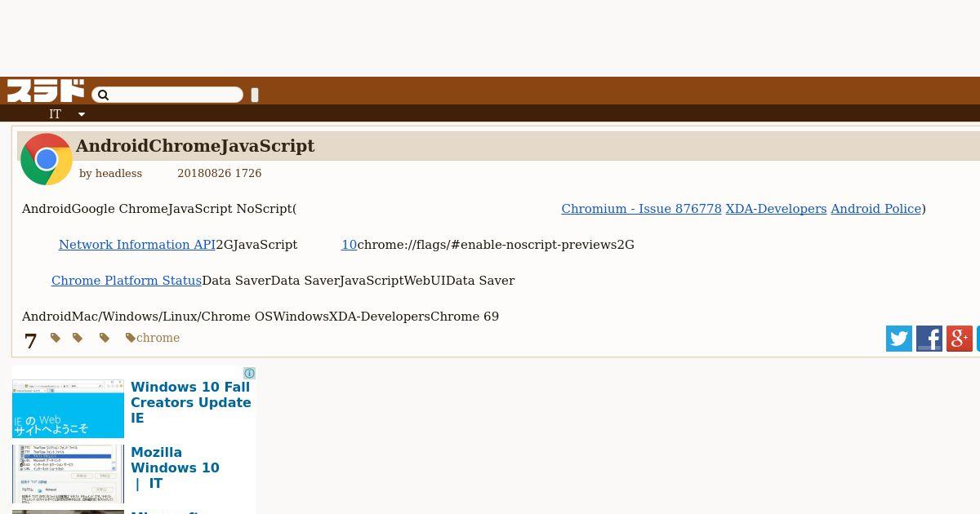Share the story on Twitter

tap(899, 339)
